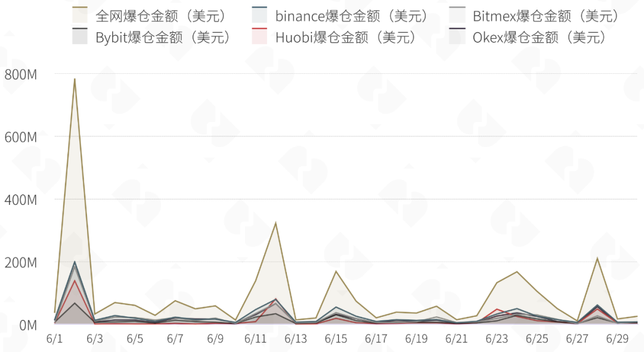This screenshot has width=644, height=352.
Task: Click the Okex legend color swatch
Action: (x=457, y=37)
